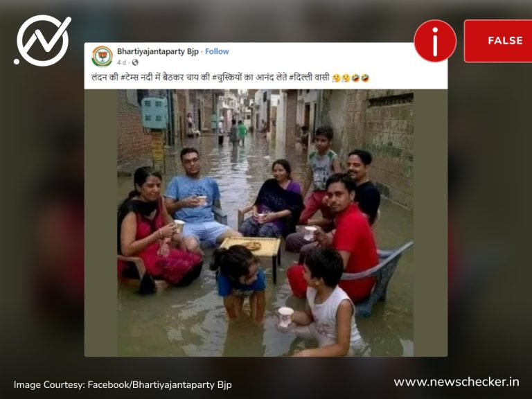
Task: Click the '4 d' post timestamp
Action: [121, 62]
